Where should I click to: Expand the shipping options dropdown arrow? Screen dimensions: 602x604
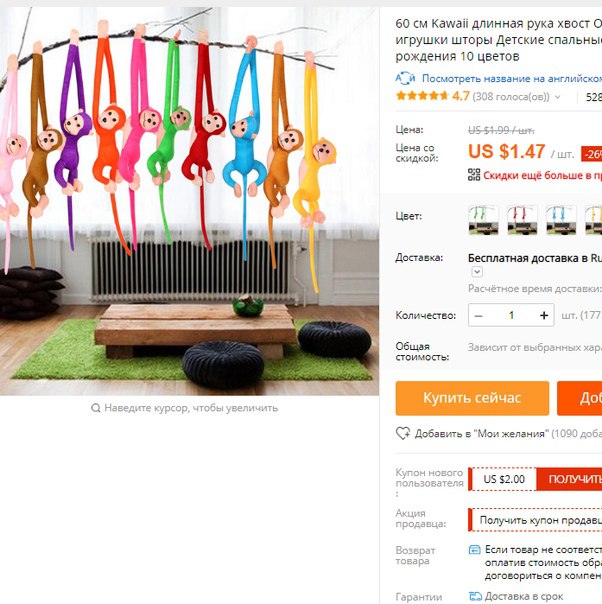pos(477,272)
